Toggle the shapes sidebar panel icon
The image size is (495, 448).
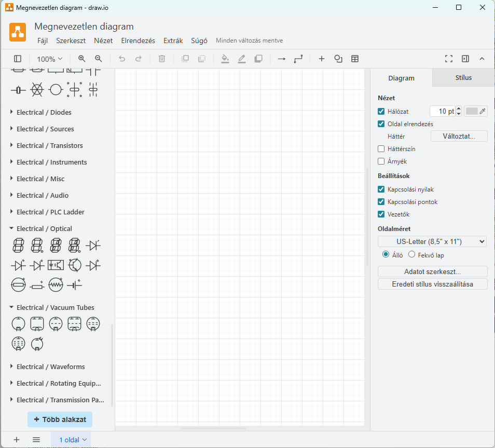pos(18,59)
